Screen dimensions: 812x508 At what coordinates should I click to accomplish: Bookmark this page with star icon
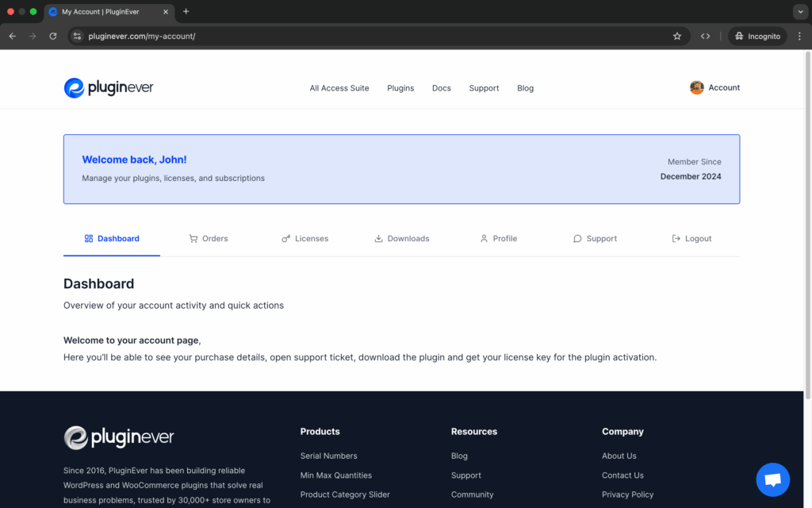click(677, 37)
